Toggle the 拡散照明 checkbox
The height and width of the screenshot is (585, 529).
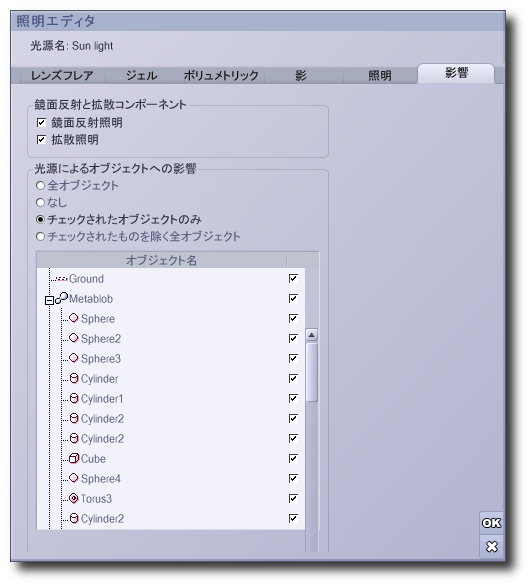[x=41, y=140]
